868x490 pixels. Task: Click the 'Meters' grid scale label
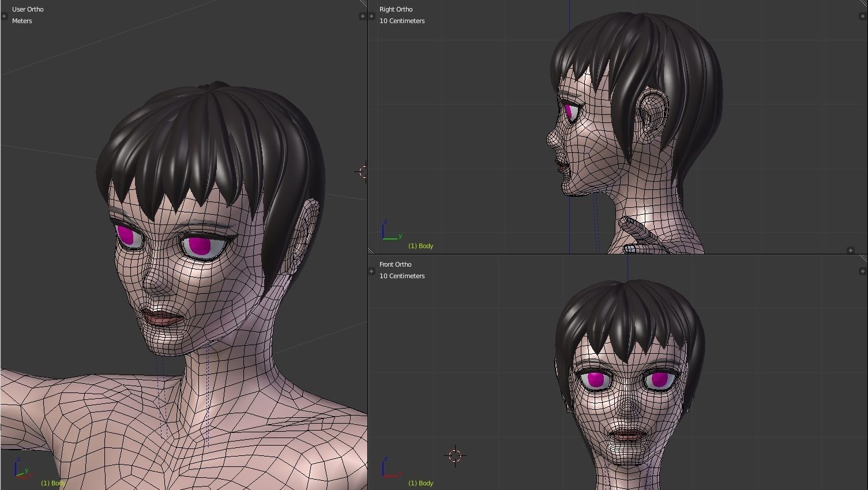tap(22, 21)
